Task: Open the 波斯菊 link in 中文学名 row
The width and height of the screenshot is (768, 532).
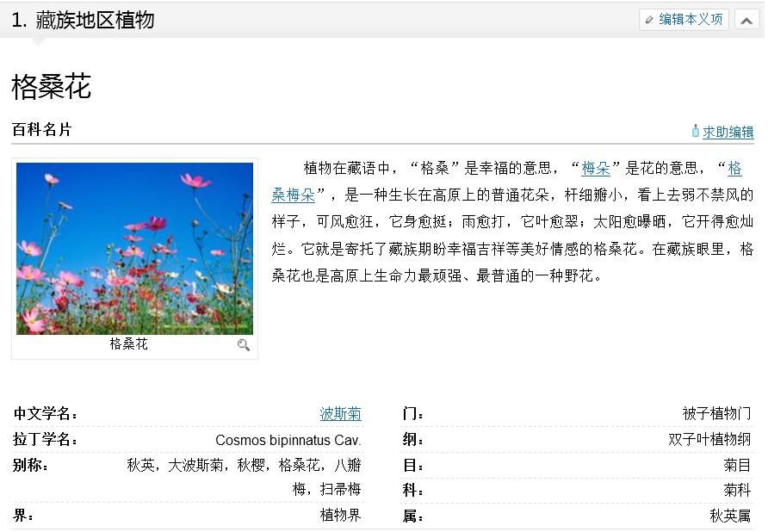Action: [340, 414]
